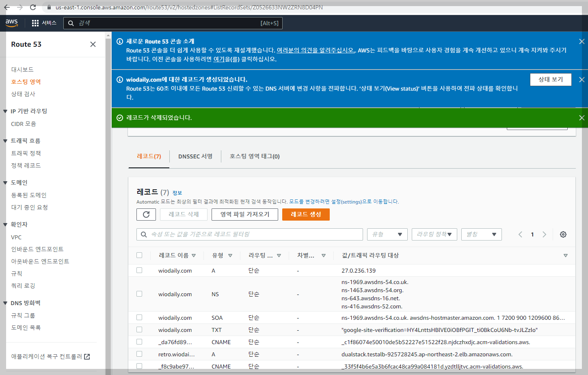Open 규칙 그룹 in the sidebar
The height and width of the screenshot is (375, 588).
pos(23,315)
